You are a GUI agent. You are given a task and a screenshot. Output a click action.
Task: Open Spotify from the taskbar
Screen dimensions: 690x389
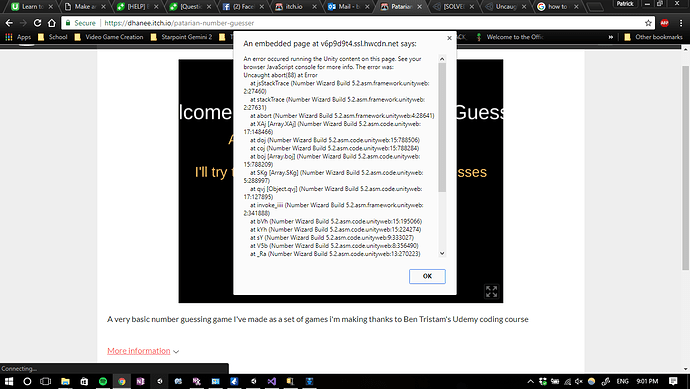point(103,382)
